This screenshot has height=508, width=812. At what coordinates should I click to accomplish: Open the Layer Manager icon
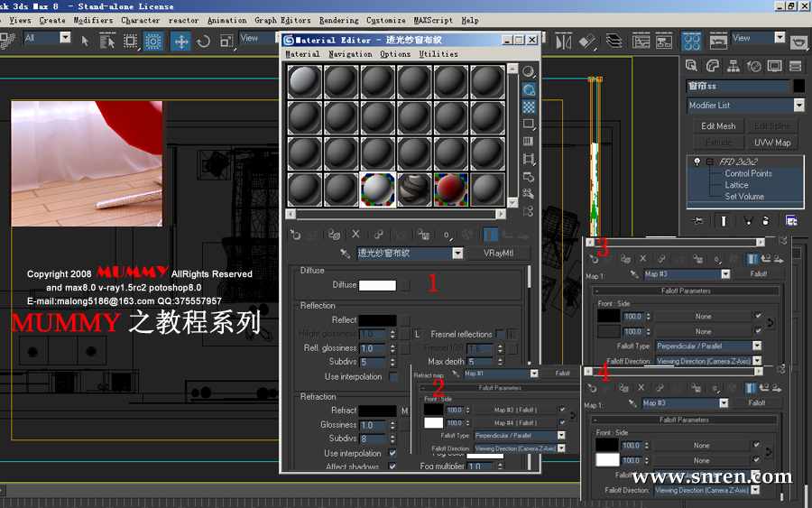pyautogui.click(x=614, y=41)
